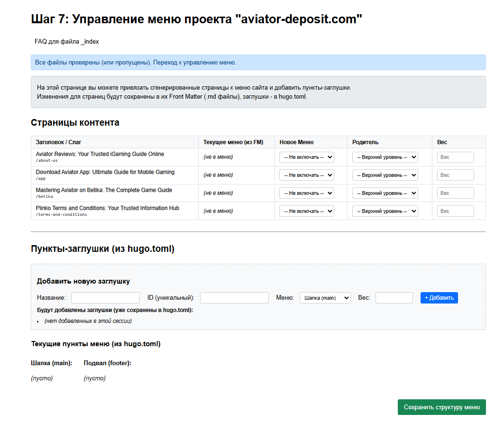Click the Вес field for Mastering Aviator row

point(455,193)
